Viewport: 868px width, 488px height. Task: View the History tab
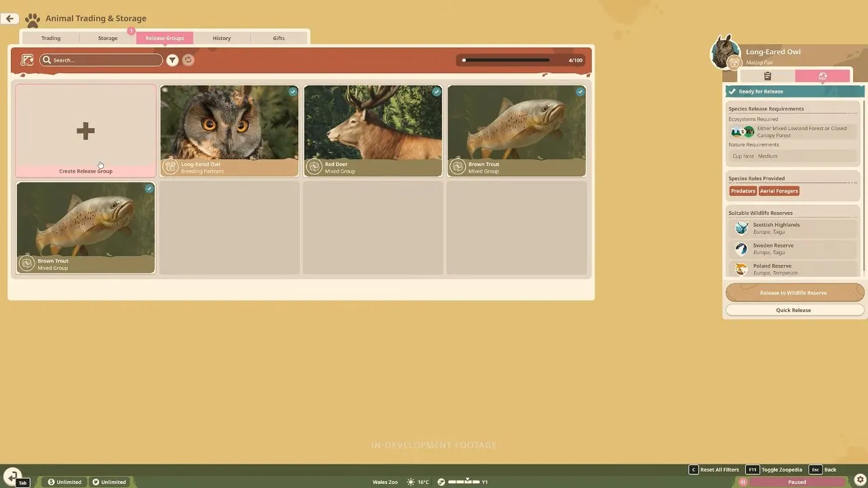(x=222, y=38)
